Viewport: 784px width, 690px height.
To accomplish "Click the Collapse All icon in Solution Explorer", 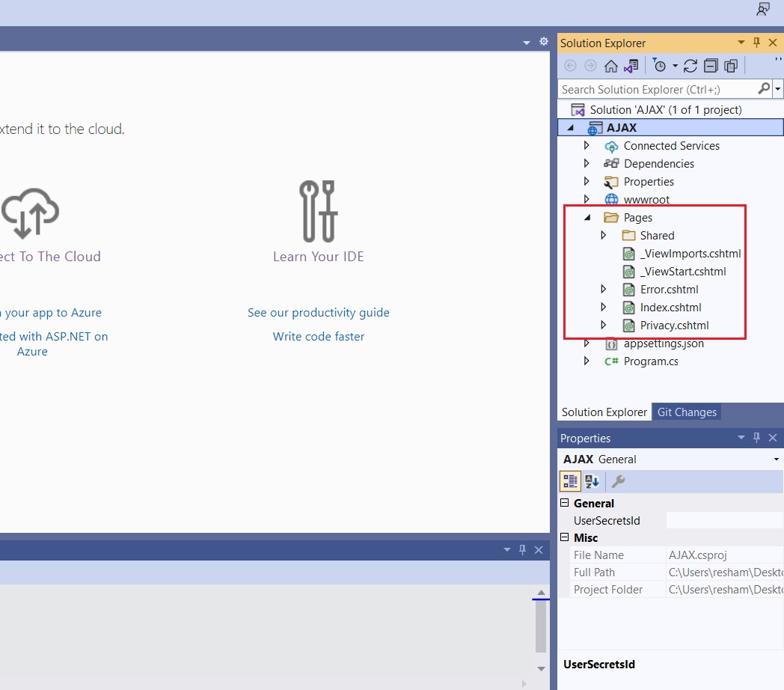I will tap(711, 66).
